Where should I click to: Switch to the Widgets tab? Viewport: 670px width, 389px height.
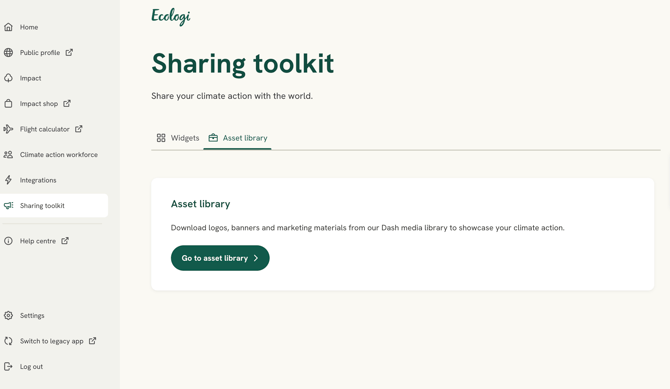point(177,138)
